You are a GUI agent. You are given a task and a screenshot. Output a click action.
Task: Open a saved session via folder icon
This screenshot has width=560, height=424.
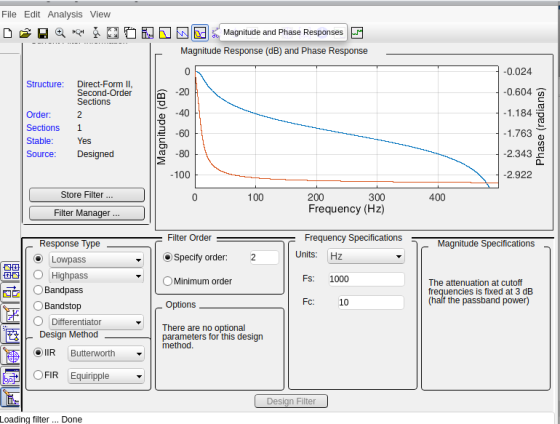click(x=25, y=33)
